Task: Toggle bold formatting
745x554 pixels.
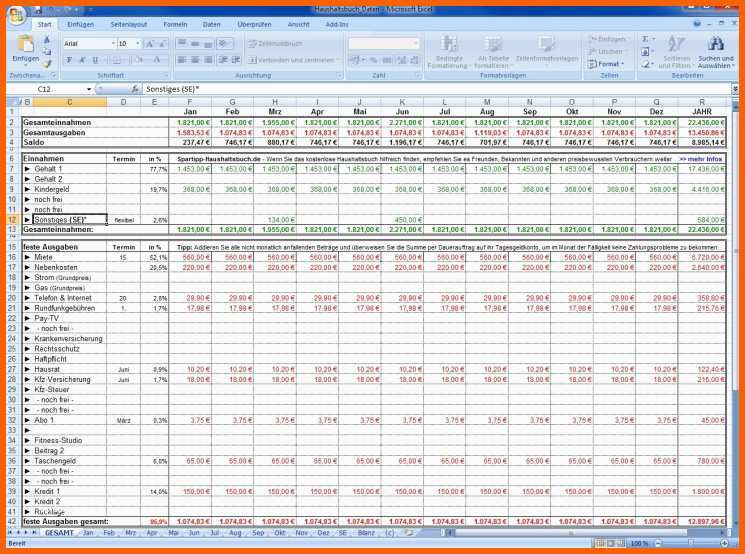Action: point(69,60)
